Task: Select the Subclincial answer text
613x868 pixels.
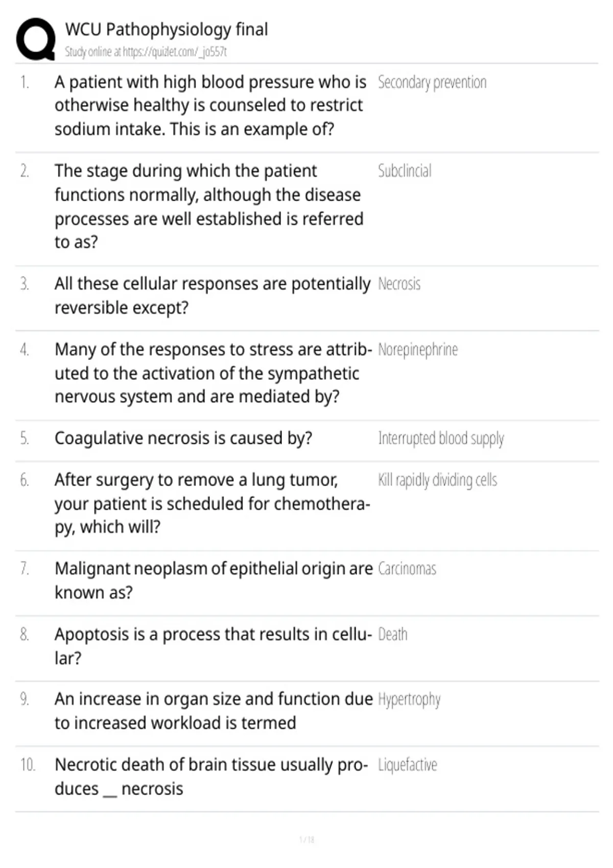Action: pyautogui.click(x=405, y=171)
